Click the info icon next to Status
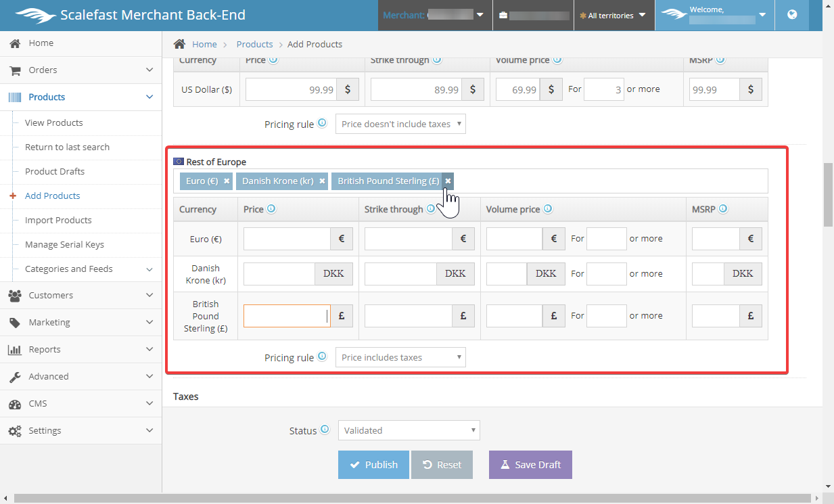Screen dimensions: 834x504 coord(325,430)
